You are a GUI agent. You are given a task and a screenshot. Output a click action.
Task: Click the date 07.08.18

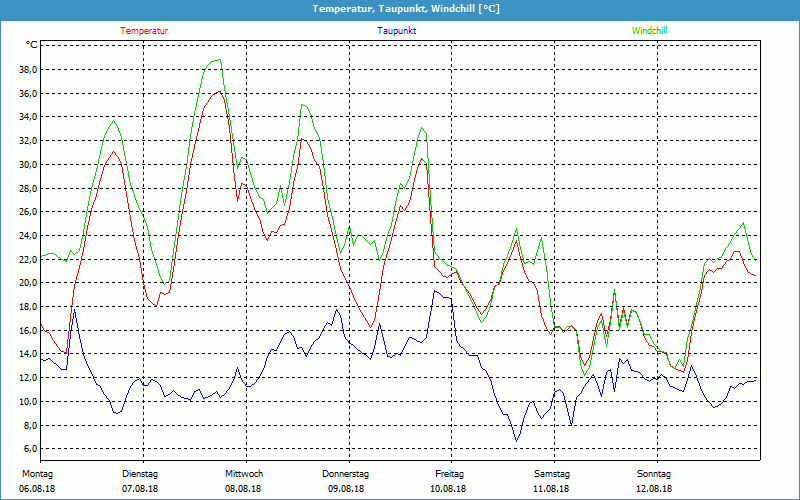(x=140, y=489)
